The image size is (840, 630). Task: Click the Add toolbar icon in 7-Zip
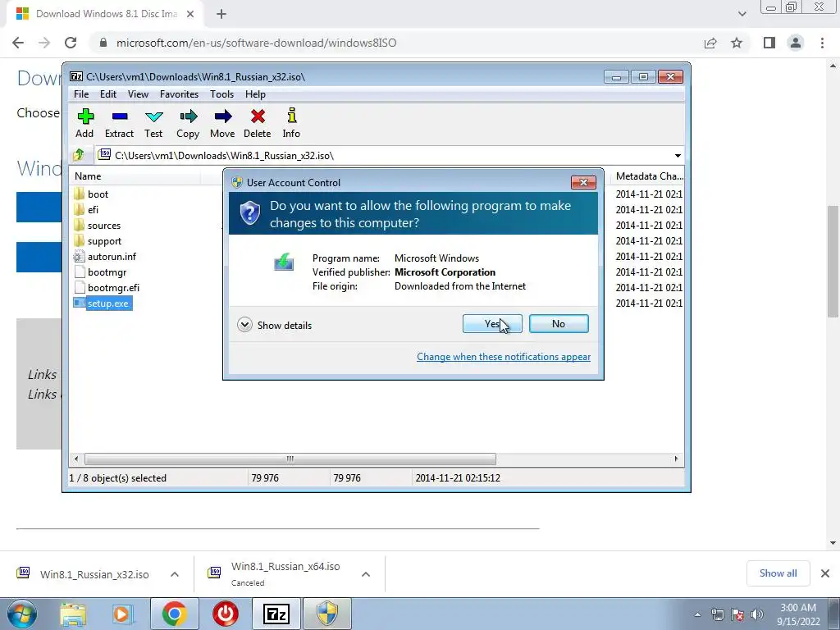(84, 124)
